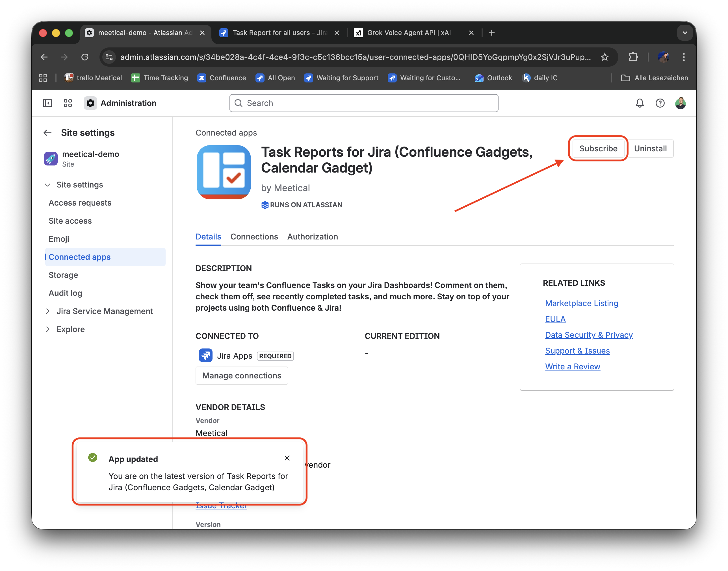Dismiss the App updated notification
This screenshot has height=571, width=728.
287,458
